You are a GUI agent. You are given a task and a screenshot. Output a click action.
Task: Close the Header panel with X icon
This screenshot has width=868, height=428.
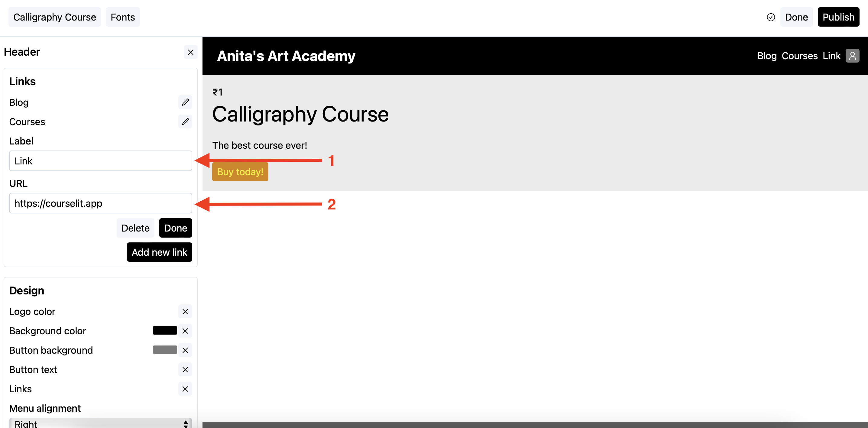click(190, 52)
